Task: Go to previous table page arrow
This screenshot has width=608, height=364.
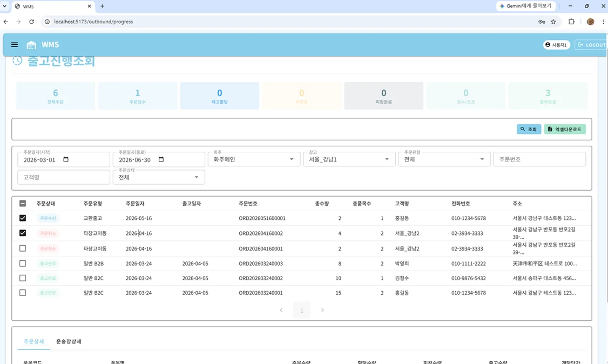Action: tap(281, 310)
